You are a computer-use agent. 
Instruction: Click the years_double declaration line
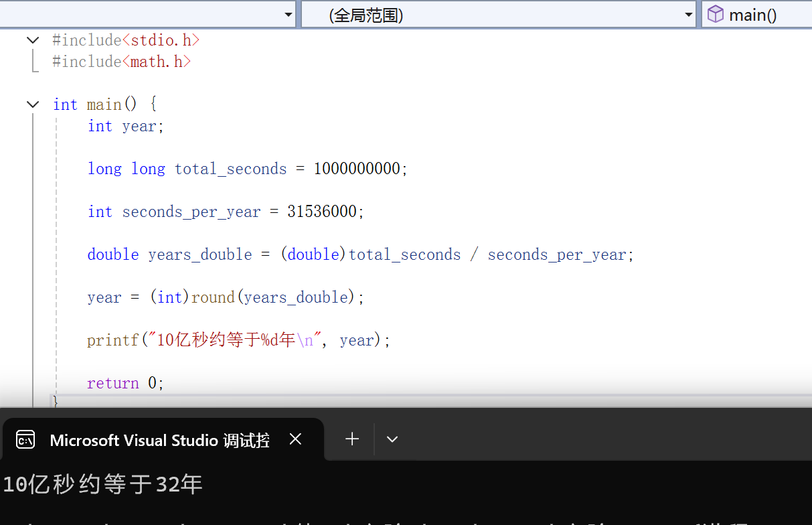361,254
